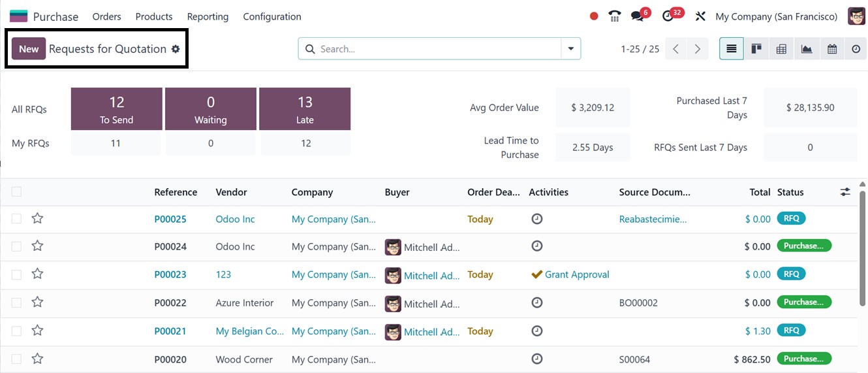
Task: Star the P00025 order as favorite
Action: [x=37, y=218]
